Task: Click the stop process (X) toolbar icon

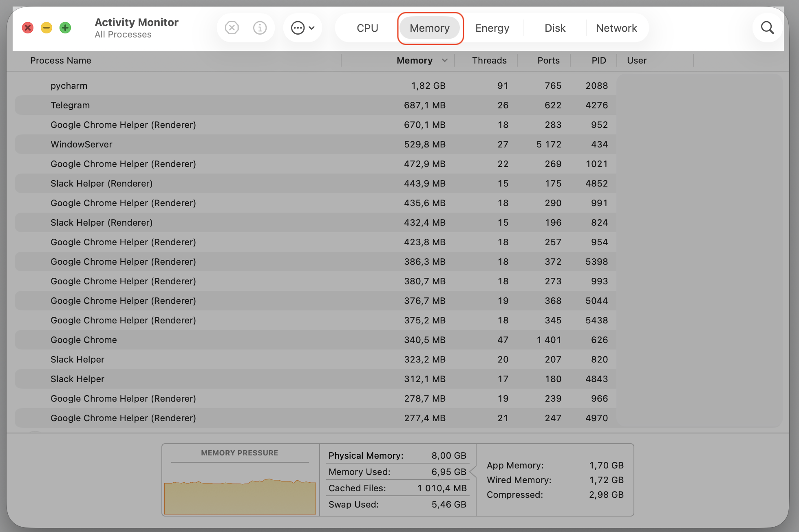Action: pyautogui.click(x=232, y=28)
